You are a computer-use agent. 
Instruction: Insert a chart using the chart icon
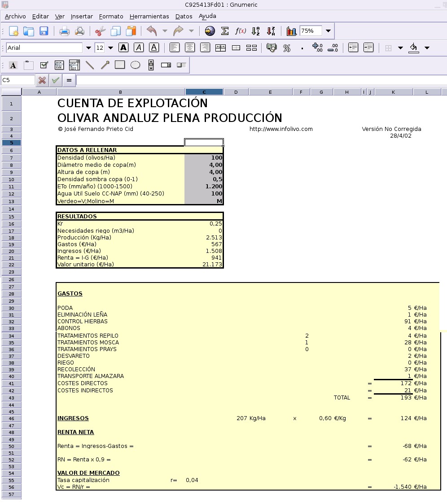point(292,31)
